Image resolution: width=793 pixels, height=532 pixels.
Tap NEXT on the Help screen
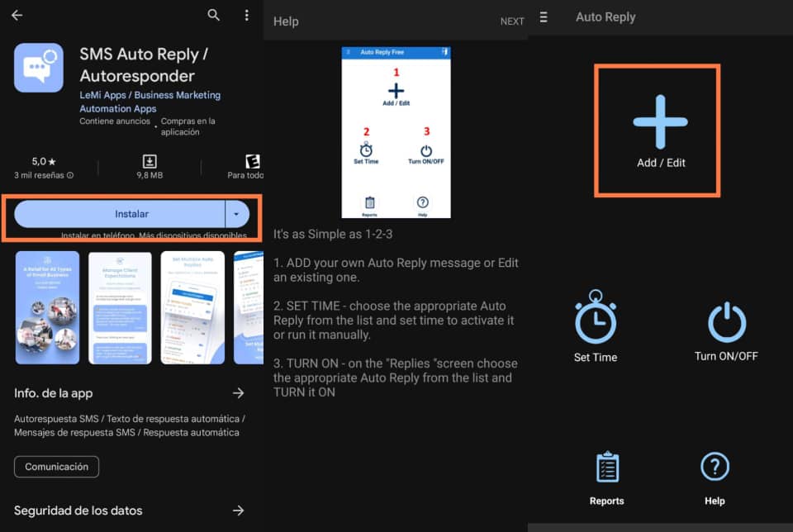512,21
